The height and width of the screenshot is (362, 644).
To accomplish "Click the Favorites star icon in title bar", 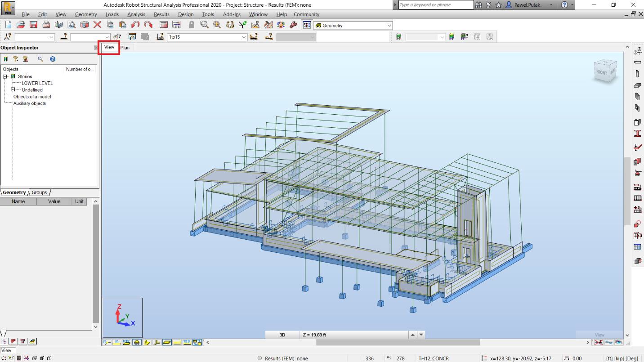I will click(x=498, y=4).
